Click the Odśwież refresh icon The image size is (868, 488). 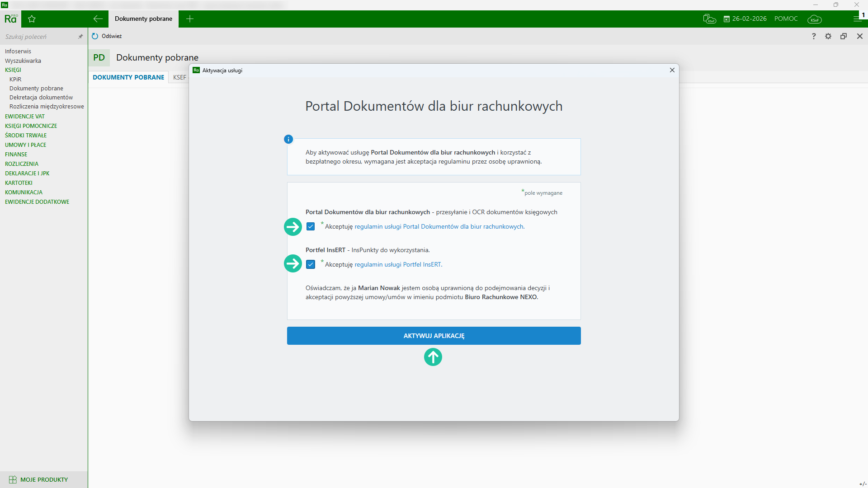[x=95, y=36]
